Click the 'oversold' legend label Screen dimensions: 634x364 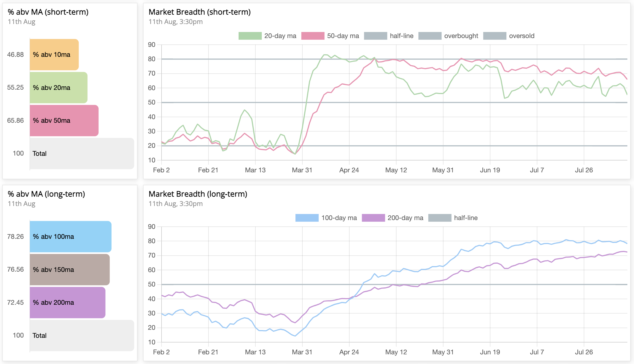[x=522, y=36]
